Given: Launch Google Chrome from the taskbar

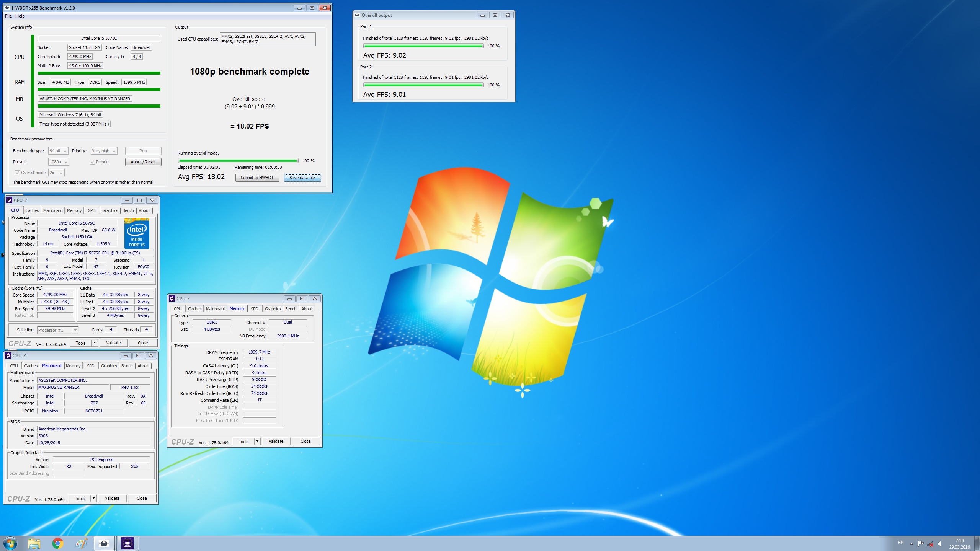Looking at the screenshot, I should [57, 543].
